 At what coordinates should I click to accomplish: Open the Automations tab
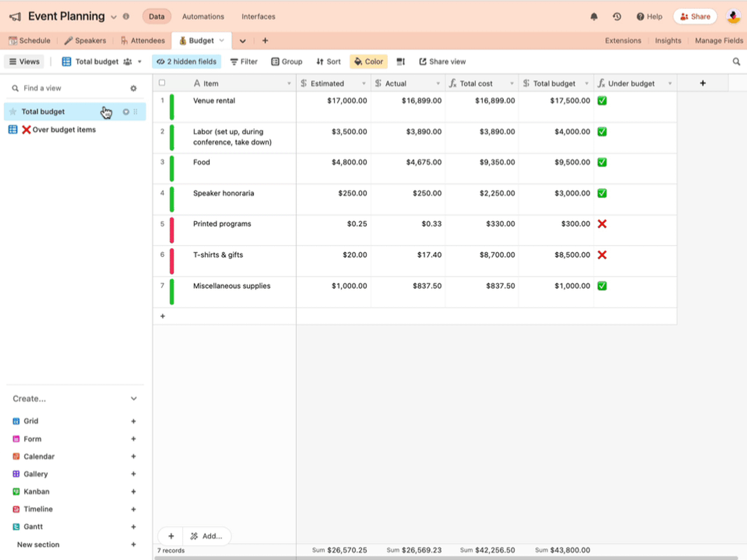click(x=203, y=17)
